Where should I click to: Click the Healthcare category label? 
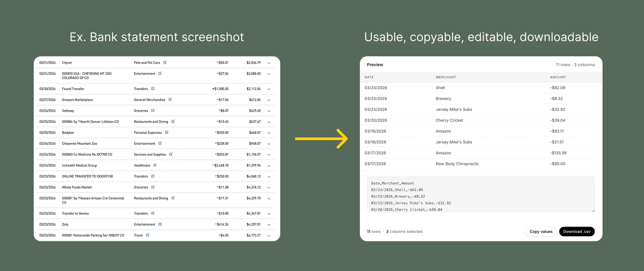pyautogui.click(x=142, y=165)
